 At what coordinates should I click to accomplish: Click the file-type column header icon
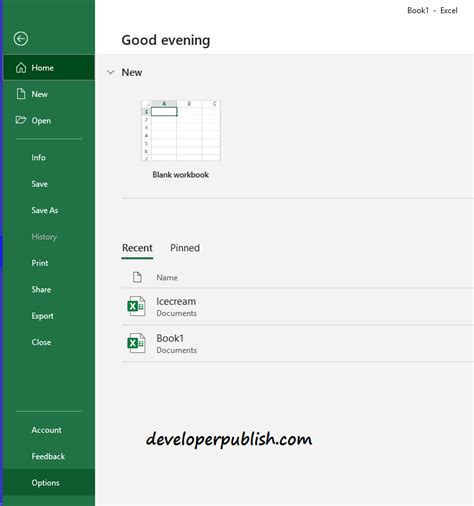pos(137,277)
